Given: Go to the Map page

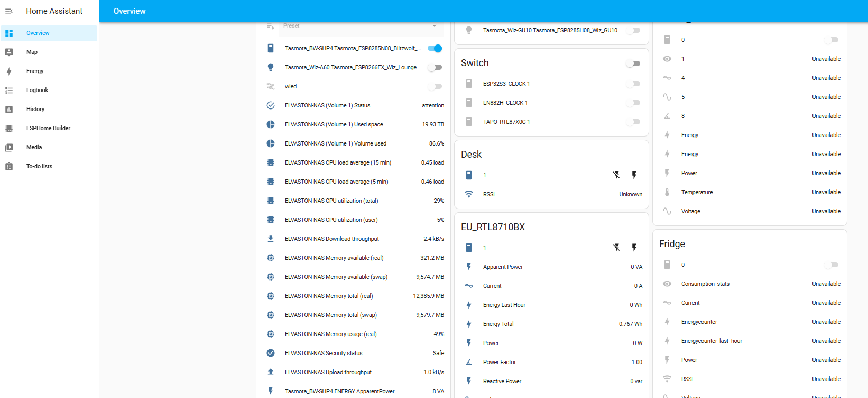Looking at the screenshot, I should (49, 52).
